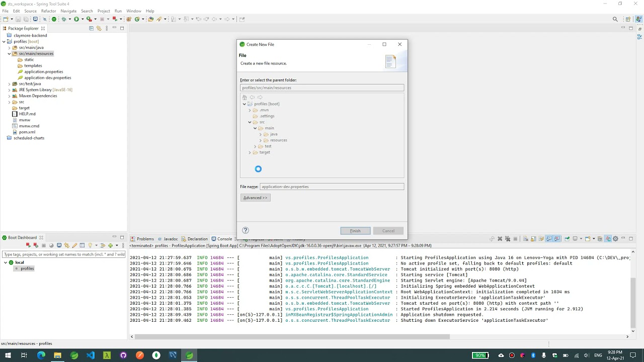
Task: Select profiles app in Boot Dashboard
Action: 27,268
